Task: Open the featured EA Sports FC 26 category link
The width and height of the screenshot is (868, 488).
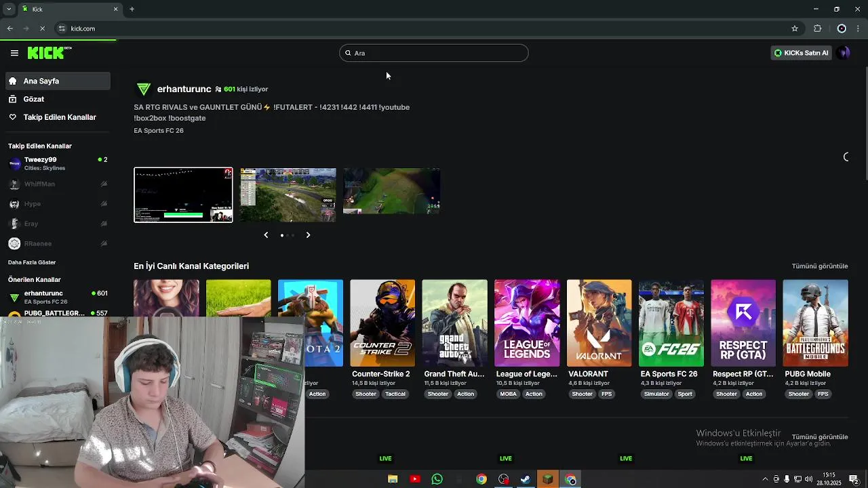Action: tap(159, 131)
